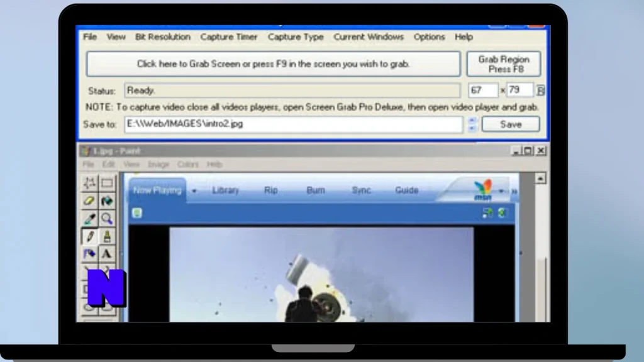Click the Grab Screen F9 button
This screenshot has width=644, height=362.
273,64
